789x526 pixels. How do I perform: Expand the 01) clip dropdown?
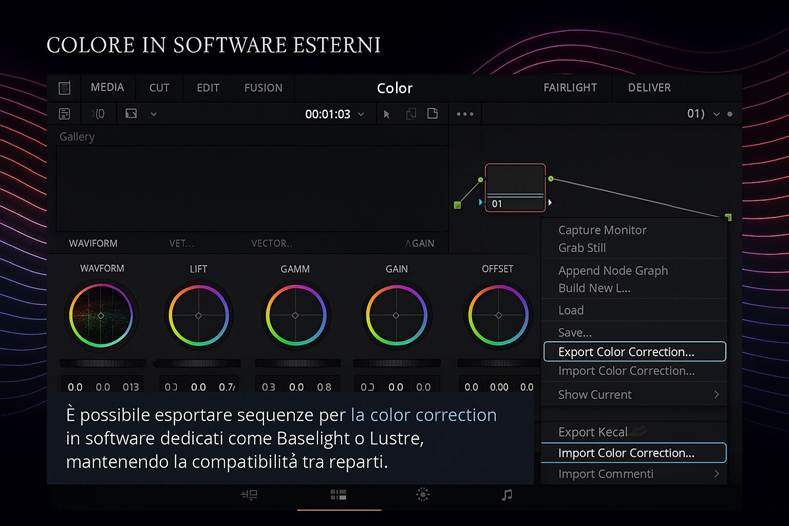(x=716, y=114)
